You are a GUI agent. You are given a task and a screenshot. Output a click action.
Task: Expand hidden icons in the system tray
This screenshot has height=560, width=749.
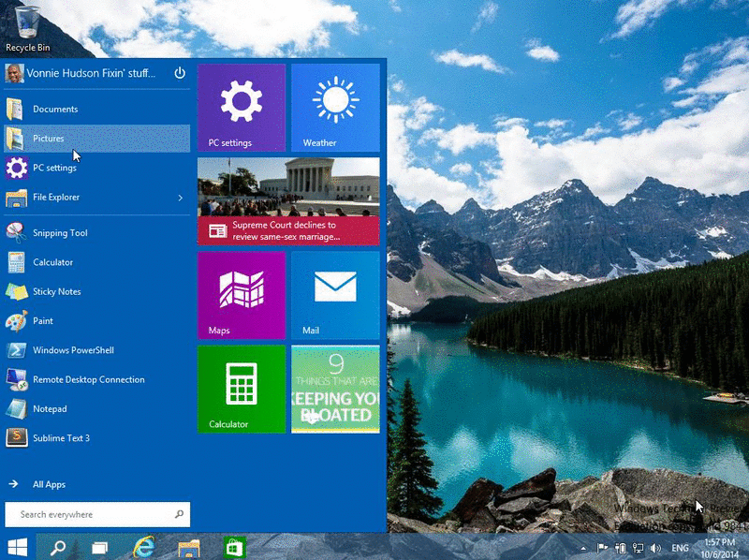point(583,547)
